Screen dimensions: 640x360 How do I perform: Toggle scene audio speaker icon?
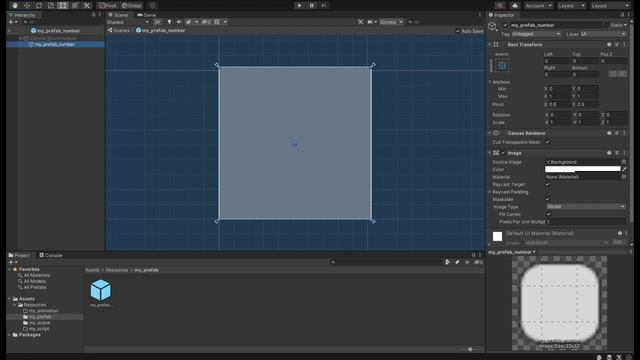point(179,22)
